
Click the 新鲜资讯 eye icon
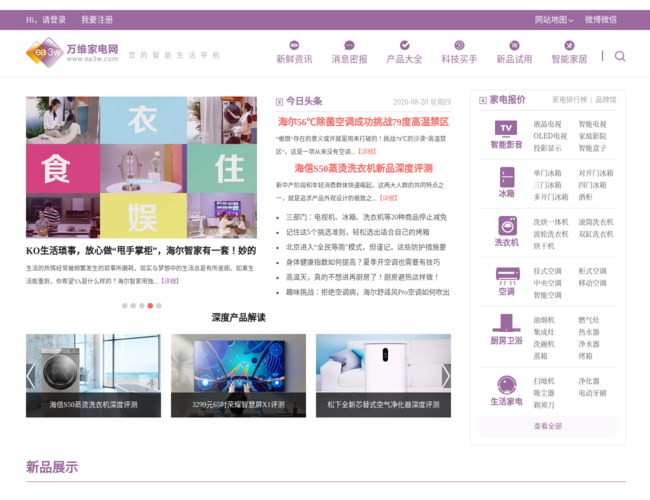tap(294, 45)
